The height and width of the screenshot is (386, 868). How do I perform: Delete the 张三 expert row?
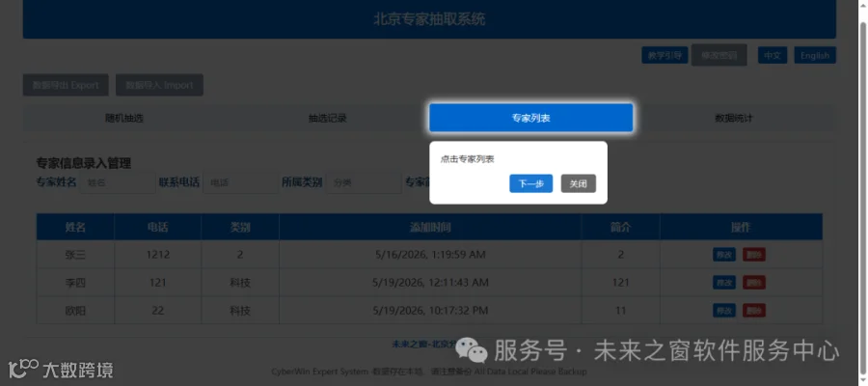point(754,255)
